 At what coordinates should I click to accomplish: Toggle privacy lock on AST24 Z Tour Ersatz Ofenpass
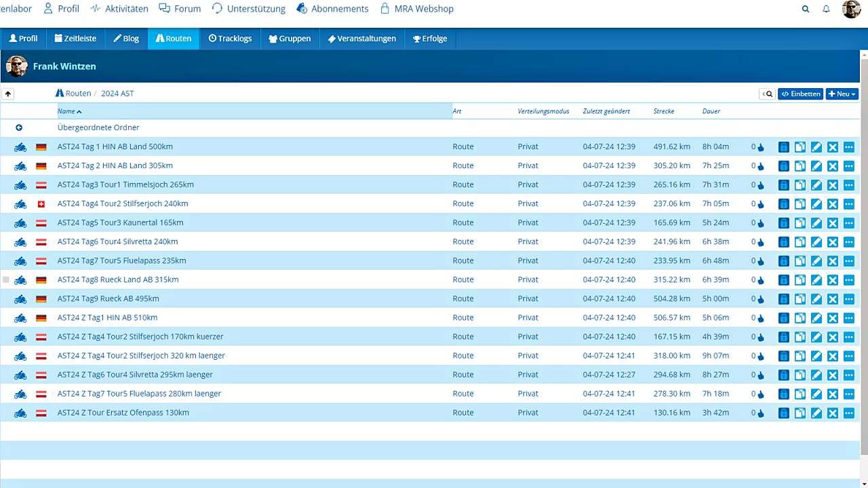[784, 413]
